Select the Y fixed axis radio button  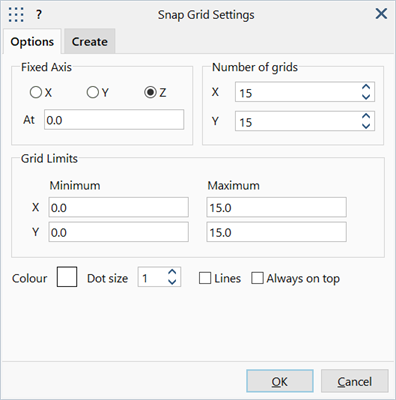click(x=92, y=92)
